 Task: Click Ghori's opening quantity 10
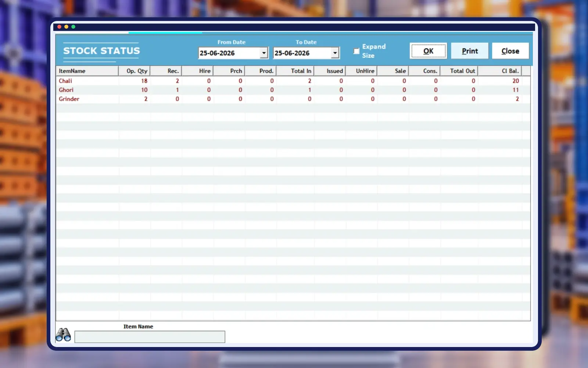click(x=144, y=90)
